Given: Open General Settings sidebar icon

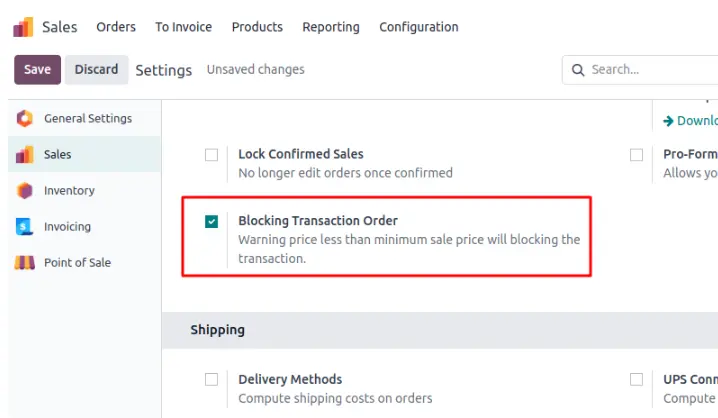Looking at the screenshot, I should coord(25,119).
